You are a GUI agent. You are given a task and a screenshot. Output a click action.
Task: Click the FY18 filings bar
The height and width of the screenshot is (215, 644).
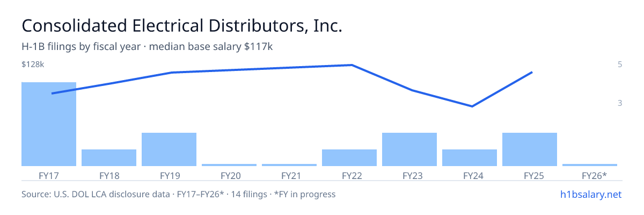109,157
